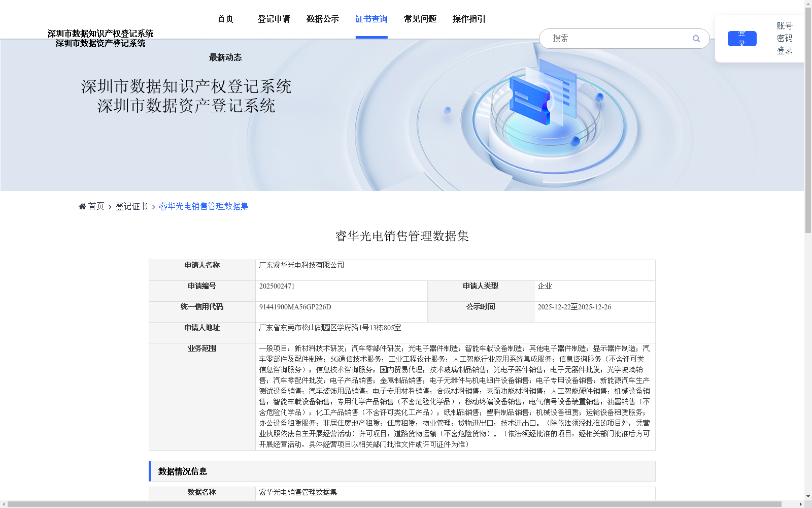This screenshot has width=812, height=508.
Task: Click publicity period 2025-12-22至2025-12-26
Action: pyautogui.click(x=574, y=307)
